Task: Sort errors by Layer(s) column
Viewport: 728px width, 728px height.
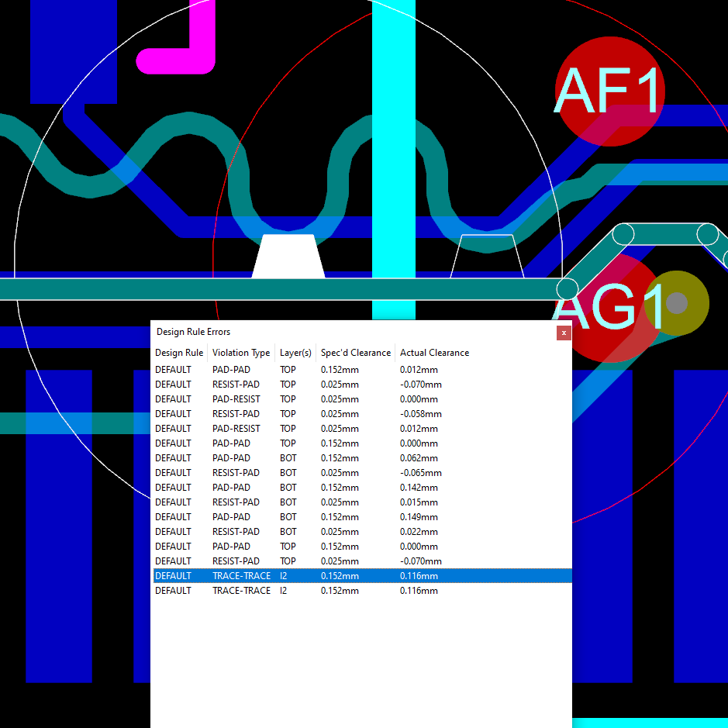Action: coord(295,353)
